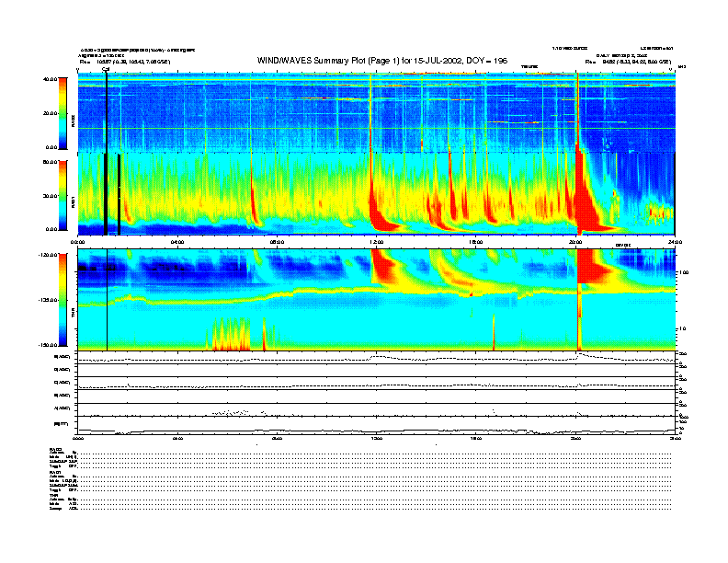Click the -120.00 label on the TNR color scale
The image size is (728, 563).
point(49,255)
